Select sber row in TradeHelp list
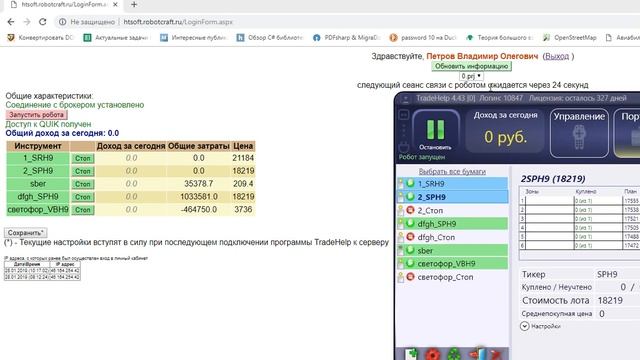The image size is (640, 360). coord(453,250)
